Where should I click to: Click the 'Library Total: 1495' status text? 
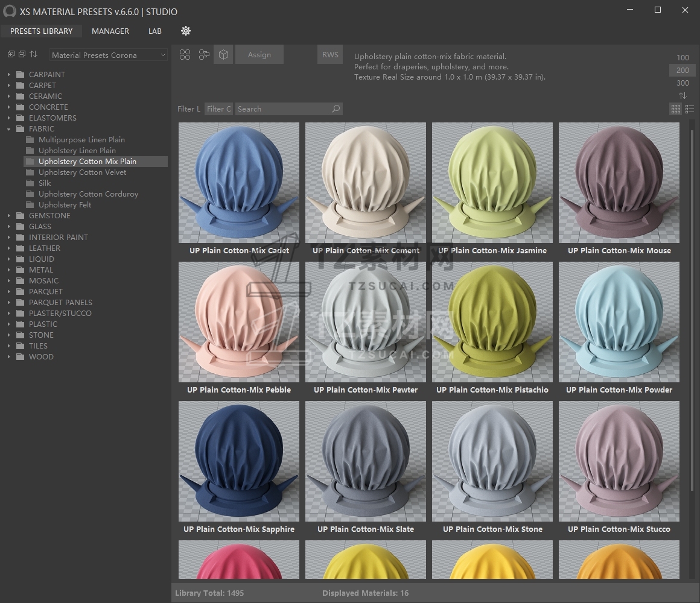[x=209, y=593]
